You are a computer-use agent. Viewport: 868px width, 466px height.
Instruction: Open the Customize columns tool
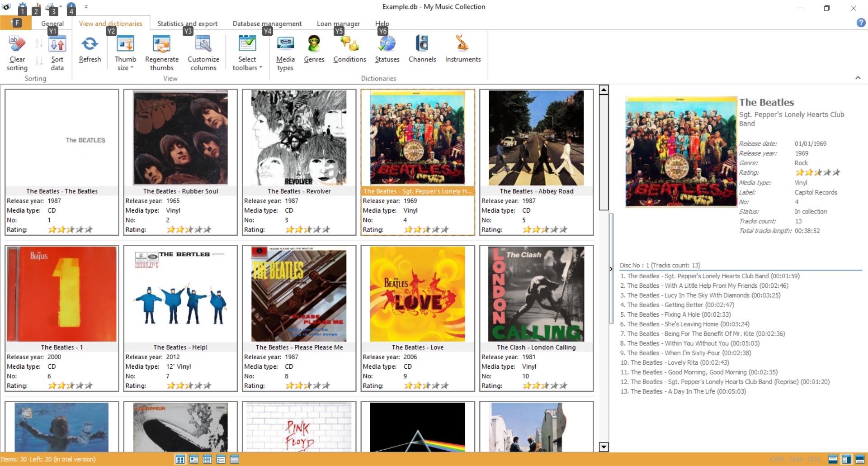(x=203, y=53)
